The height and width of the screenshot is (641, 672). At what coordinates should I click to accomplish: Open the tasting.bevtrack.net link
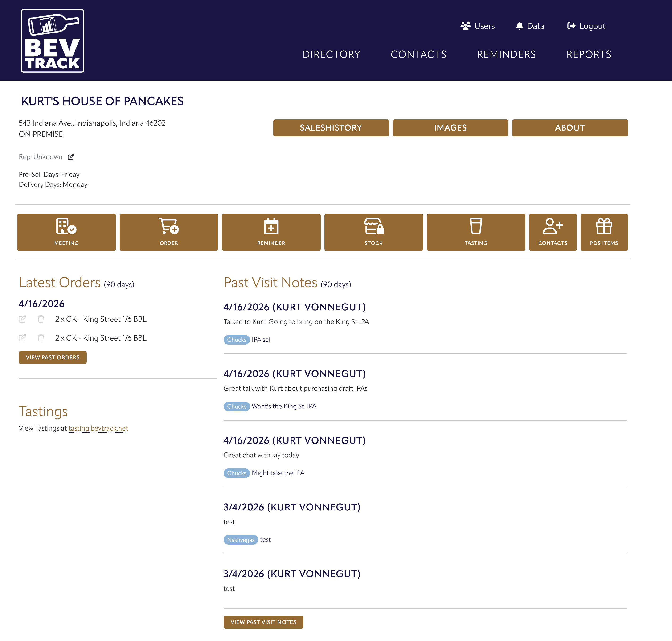[98, 428]
